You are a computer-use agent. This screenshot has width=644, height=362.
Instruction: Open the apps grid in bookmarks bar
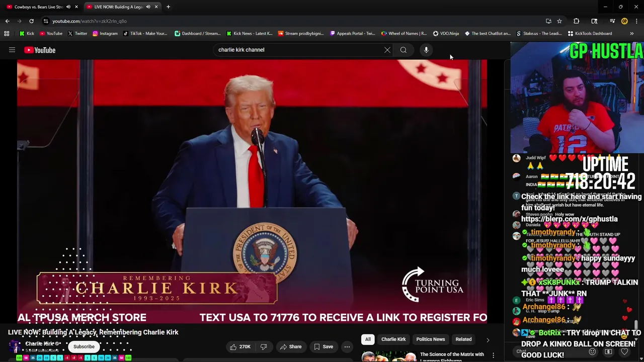tap(7, 33)
